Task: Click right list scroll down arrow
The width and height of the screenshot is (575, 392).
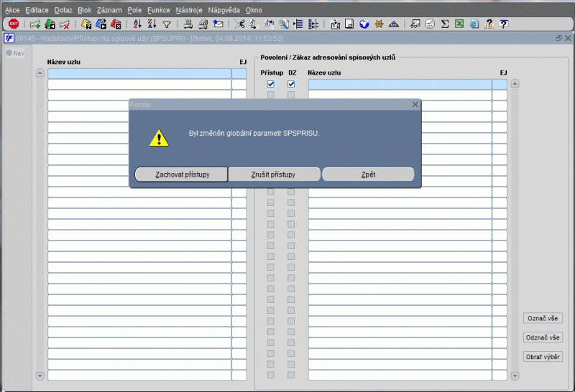Action: tap(515, 376)
